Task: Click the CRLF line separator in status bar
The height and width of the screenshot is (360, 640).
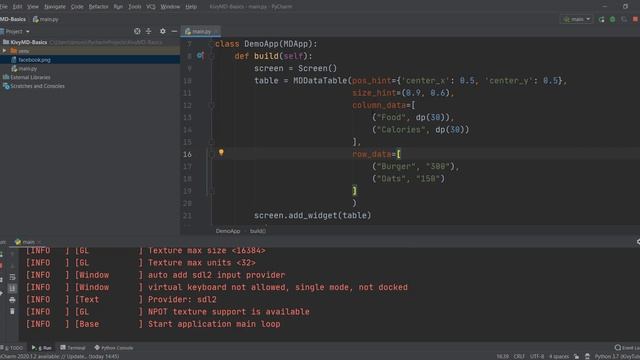Action: tap(519, 356)
